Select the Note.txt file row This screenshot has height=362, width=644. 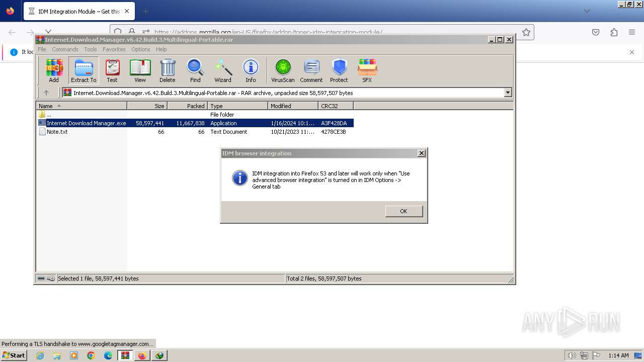pos(195,132)
